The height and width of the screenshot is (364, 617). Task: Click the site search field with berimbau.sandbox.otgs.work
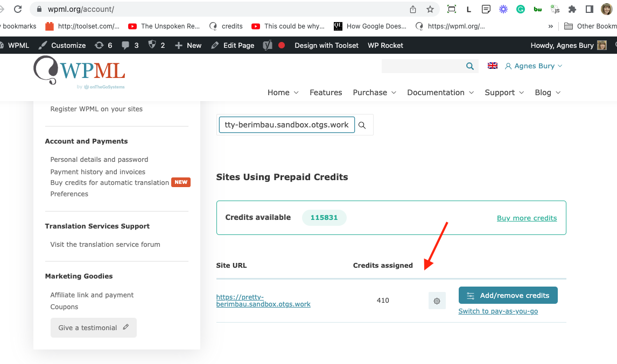[286, 125]
